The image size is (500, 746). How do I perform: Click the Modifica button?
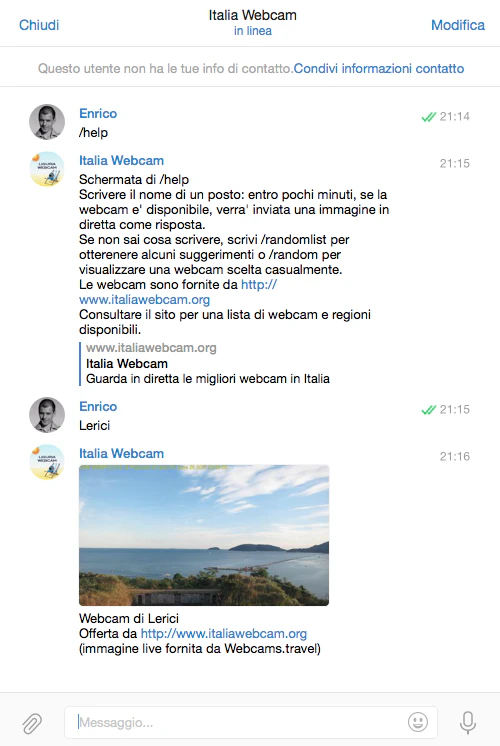coord(458,25)
